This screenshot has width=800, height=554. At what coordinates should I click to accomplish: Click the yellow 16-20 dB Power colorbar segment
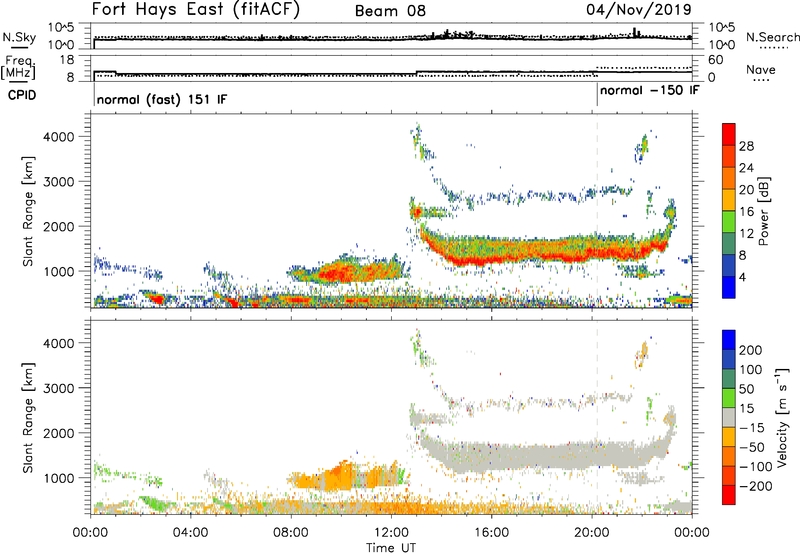coord(729,200)
